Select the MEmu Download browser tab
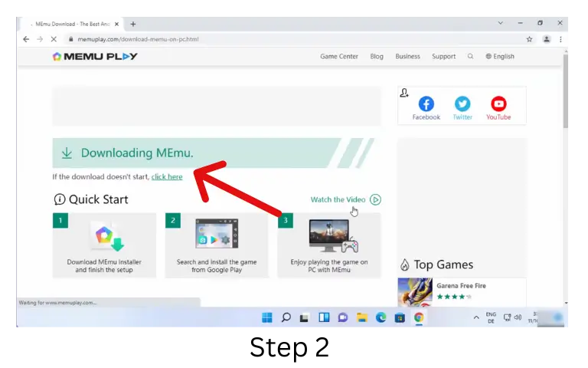 tap(70, 24)
